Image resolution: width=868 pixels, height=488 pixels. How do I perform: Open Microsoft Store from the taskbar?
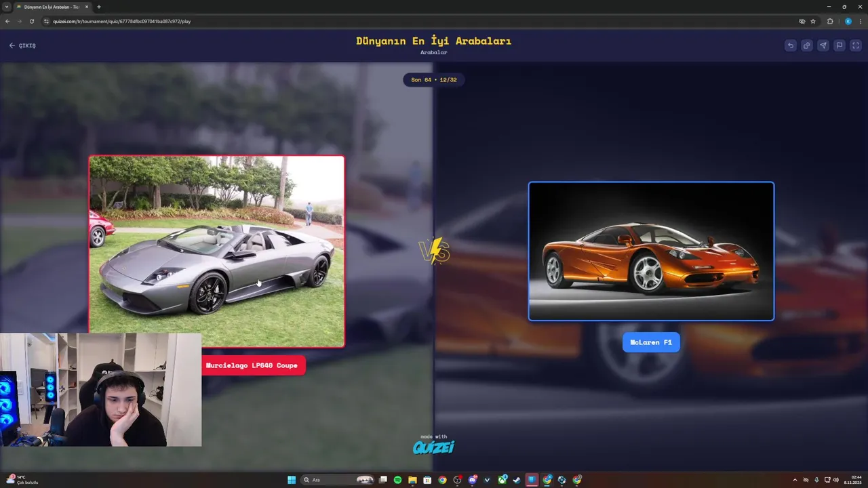tap(427, 480)
